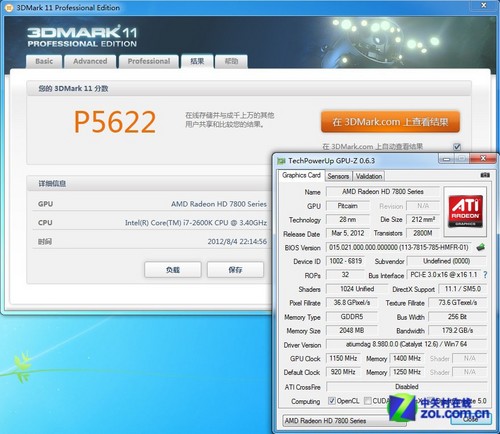Viewport: 500px width, 434px height.
Task: Click the Undefined (0000) Subvendor value
Action: (447, 261)
